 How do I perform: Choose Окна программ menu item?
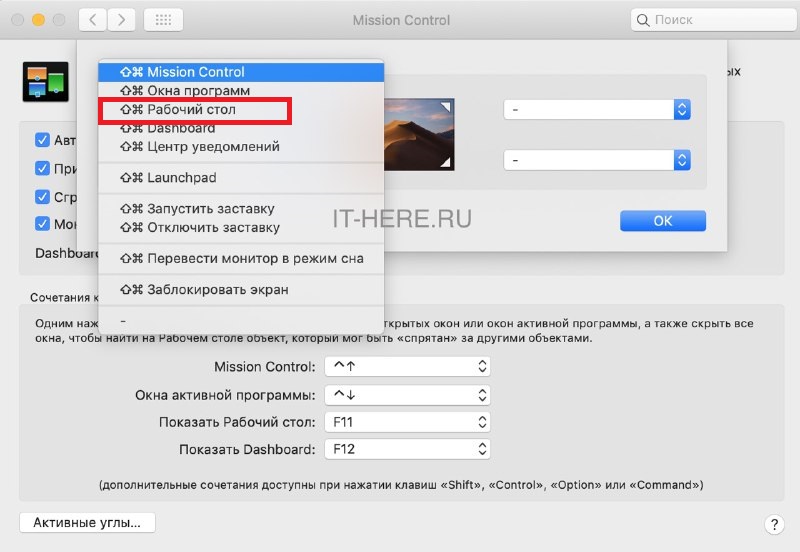point(241,91)
